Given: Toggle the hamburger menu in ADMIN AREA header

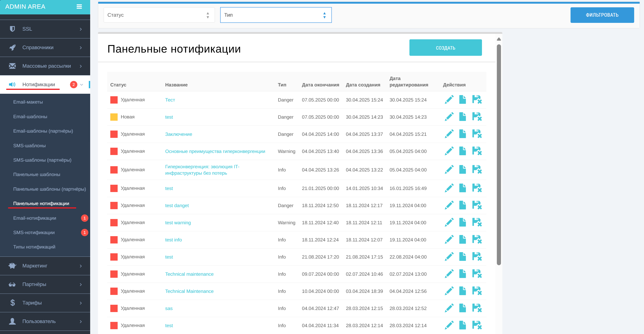Looking at the screenshot, I should (x=79, y=7).
